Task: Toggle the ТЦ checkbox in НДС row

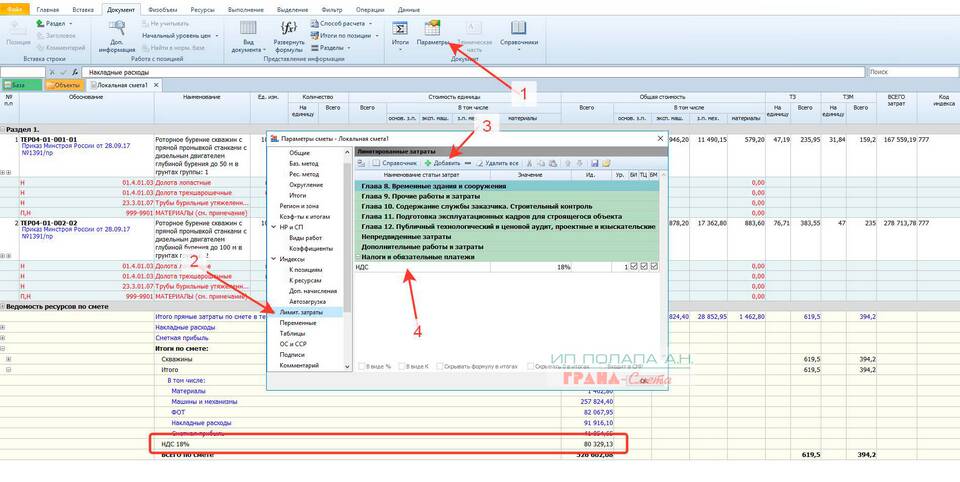Action: tap(643, 266)
